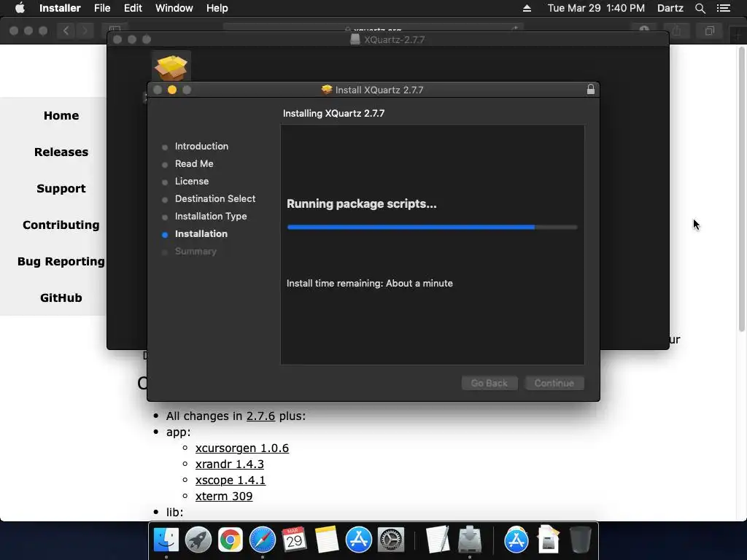Open the Help menu
The image size is (747, 560).
pyautogui.click(x=217, y=8)
